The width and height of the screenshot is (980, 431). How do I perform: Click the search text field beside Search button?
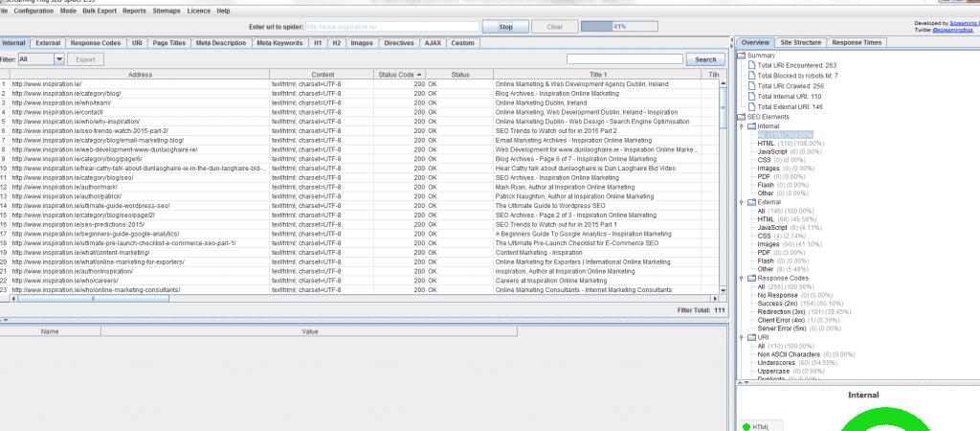[624, 59]
